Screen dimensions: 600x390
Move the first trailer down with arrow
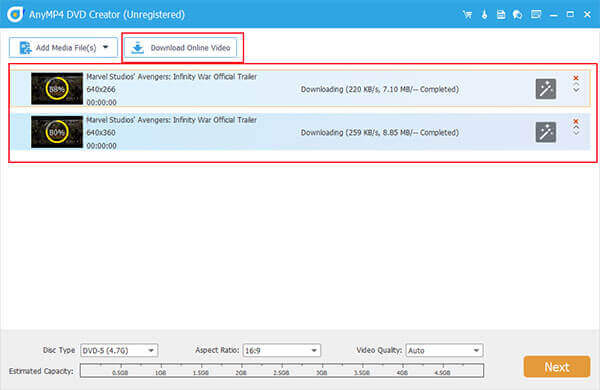(576, 91)
